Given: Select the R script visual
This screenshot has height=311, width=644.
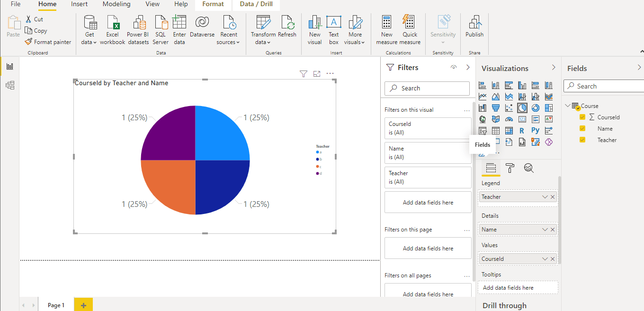Looking at the screenshot, I should coord(522,130).
